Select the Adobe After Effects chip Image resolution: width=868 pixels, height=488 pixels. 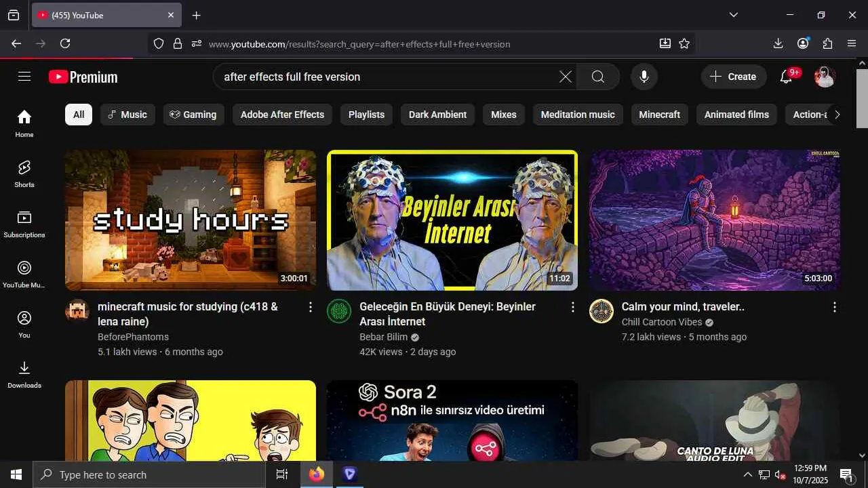(x=283, y=115)
